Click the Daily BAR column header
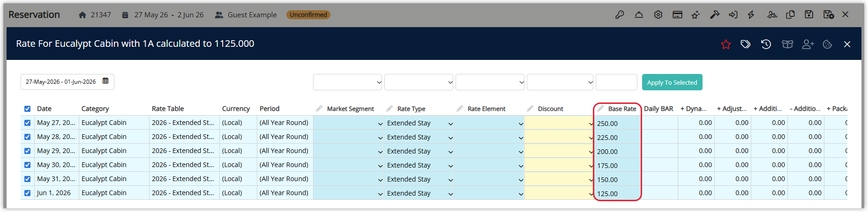 (x=658, y=109)
